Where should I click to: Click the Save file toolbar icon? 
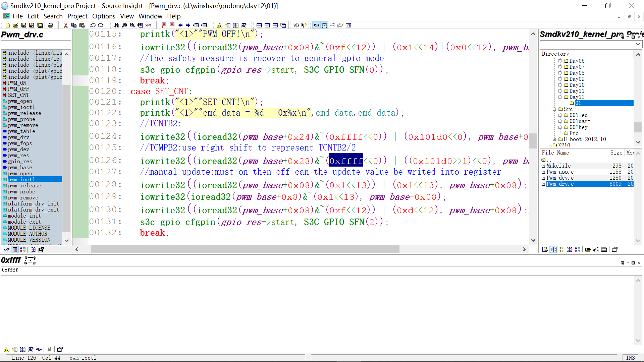(x=23, y=25)
